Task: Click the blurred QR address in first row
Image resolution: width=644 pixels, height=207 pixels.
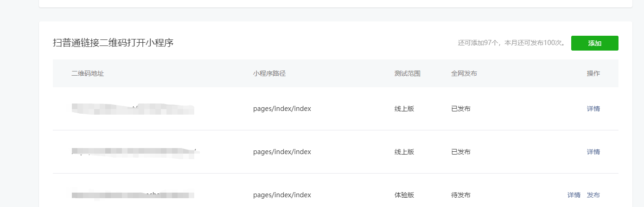Action: point(133,109)
